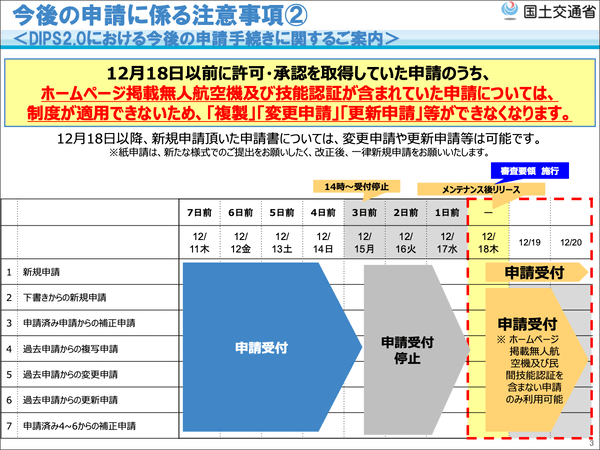Click the 2日前 header cell
This screenshot has width=600, height=450.
pos(406,212)
